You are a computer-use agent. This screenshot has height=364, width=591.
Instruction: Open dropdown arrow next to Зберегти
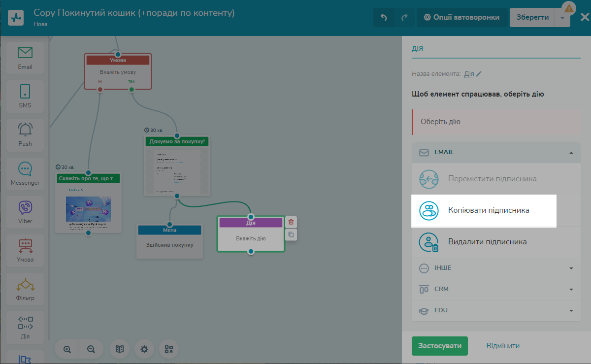tap(562, 18)
